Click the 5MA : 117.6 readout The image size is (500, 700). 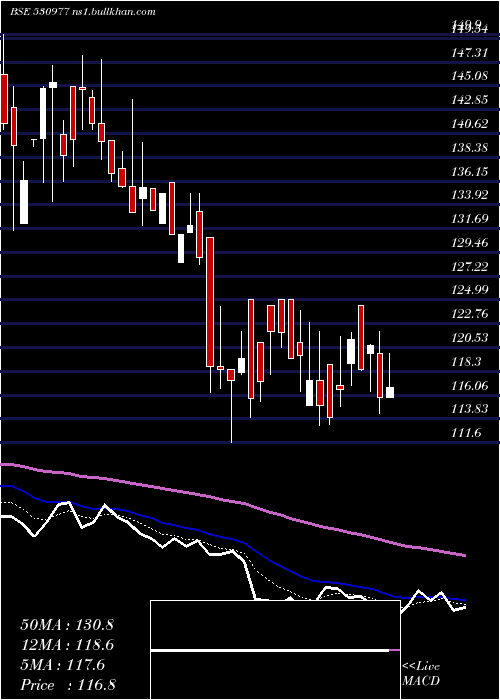63,665
